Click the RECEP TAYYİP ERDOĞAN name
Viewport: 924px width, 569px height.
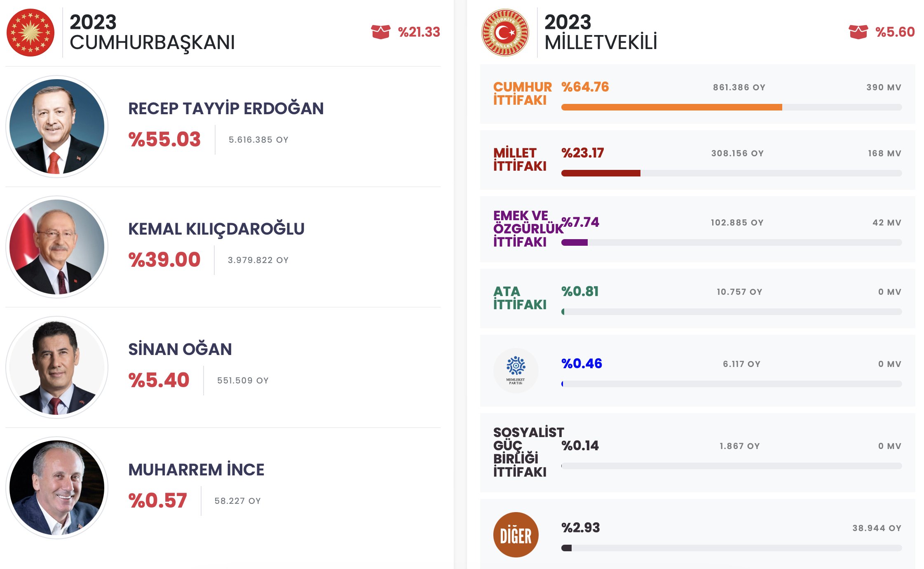[226, 109]
